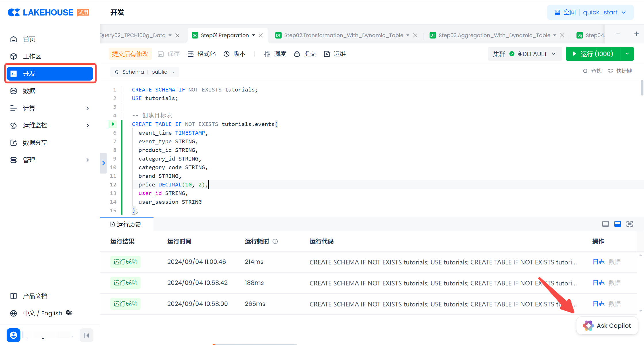Screen dimensions: 644x345
Task: Open the Schedule (调度) settings
Action: (x=275, y=54)
